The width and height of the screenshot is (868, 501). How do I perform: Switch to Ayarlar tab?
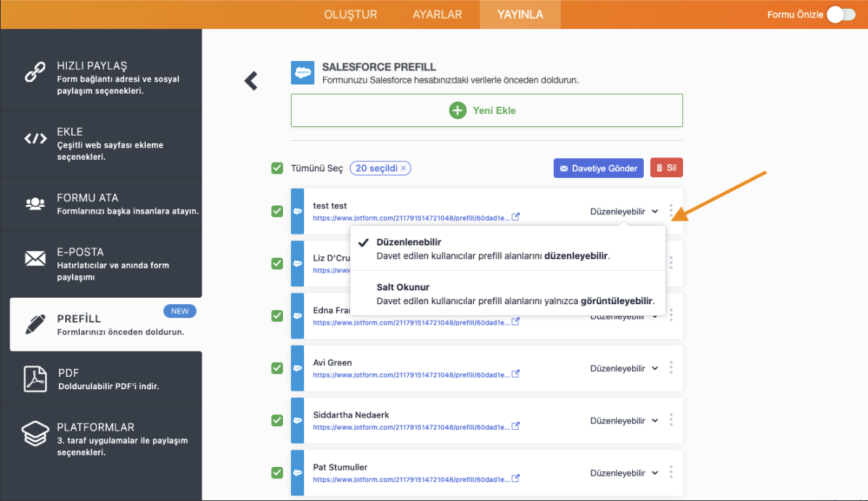click(x=437, y=15)
